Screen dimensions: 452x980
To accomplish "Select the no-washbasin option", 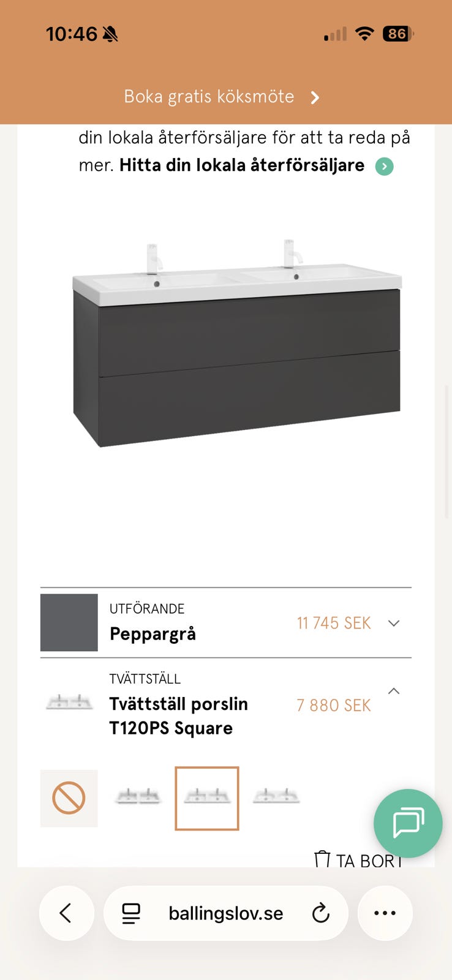I will click(69, 798).
